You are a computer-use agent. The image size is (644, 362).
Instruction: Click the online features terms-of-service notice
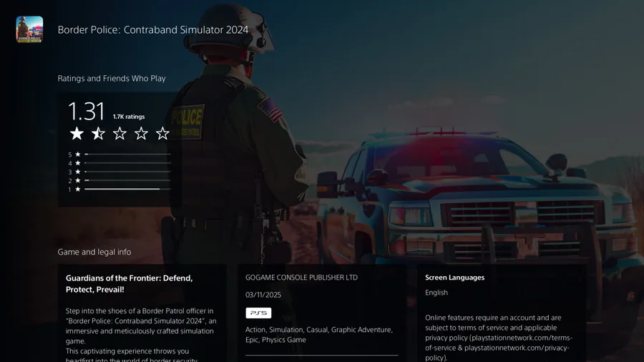click(499, 338)
